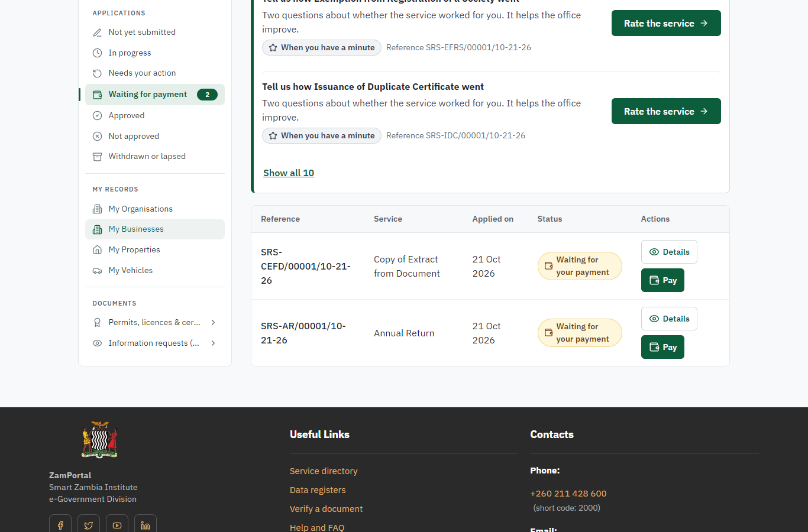
Task: Click reference SRS-AR/00001/10-21-26
Action: 303,333
